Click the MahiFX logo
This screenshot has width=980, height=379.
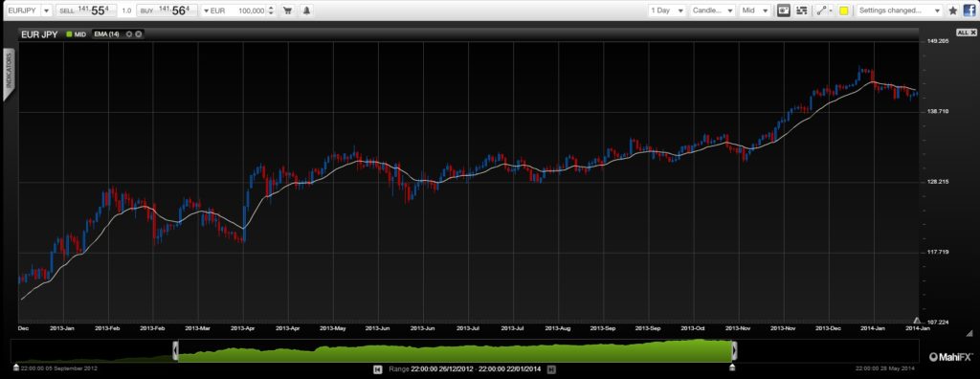tap(950, 357)
